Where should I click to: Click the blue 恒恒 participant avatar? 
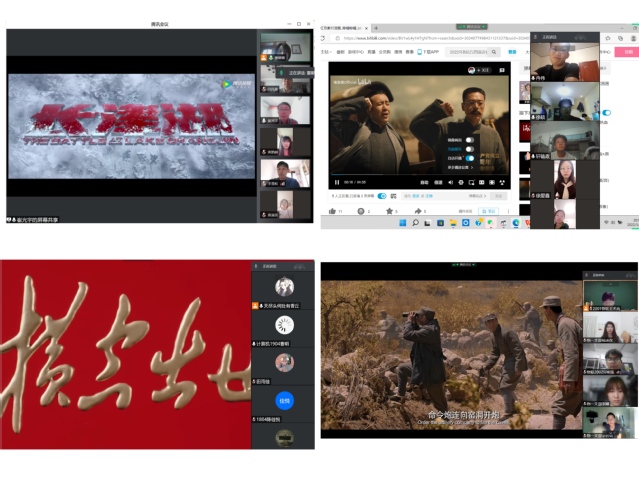[x=284, y=400]
